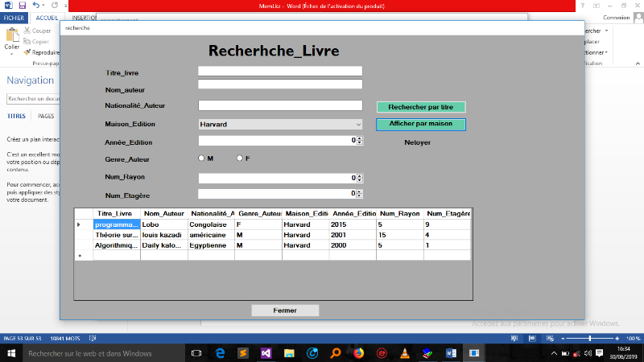The width and height of the screenshot is (644, 362).
Task: Click the Num_Rayon spinner arrows
Action: tap(360, 178)
